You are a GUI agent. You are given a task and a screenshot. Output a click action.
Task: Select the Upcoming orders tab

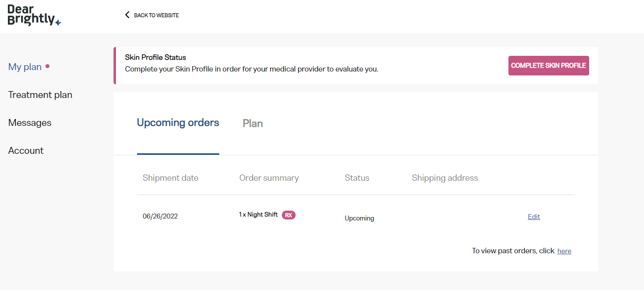(x=178, y=123)
